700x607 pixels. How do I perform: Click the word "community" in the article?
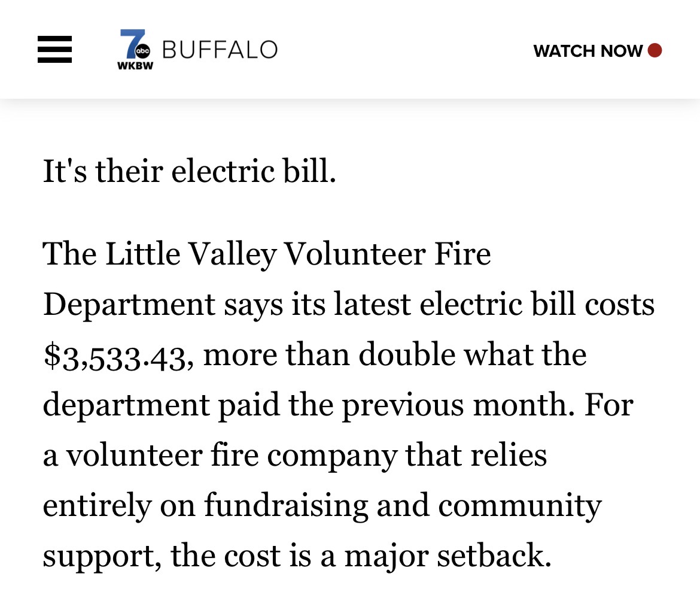click(519, 505)
